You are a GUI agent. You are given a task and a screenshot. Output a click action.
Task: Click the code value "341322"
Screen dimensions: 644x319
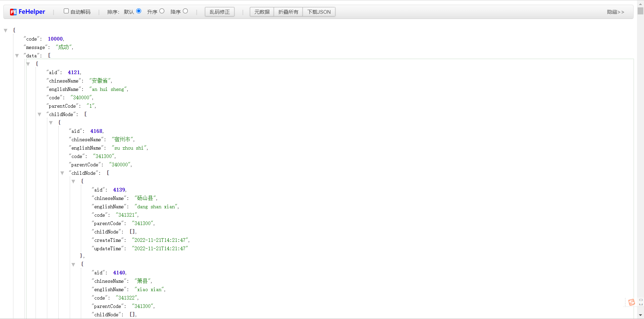tap(126, 298)
